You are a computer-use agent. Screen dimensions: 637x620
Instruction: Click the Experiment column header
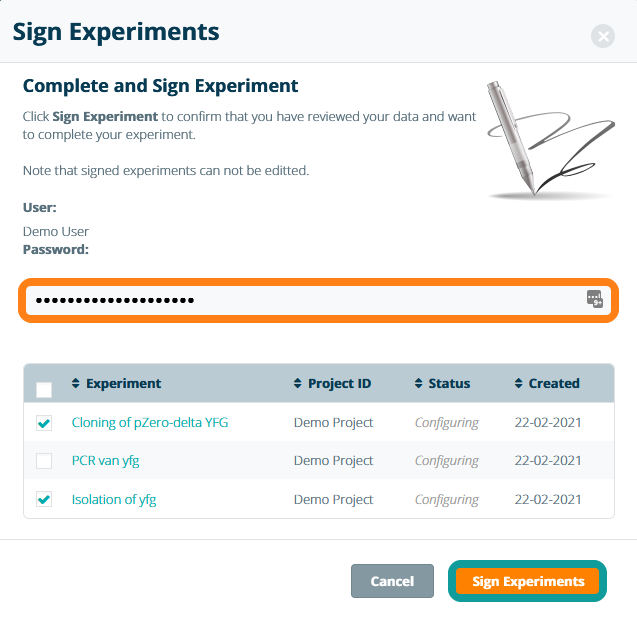[x=123, y=384]
